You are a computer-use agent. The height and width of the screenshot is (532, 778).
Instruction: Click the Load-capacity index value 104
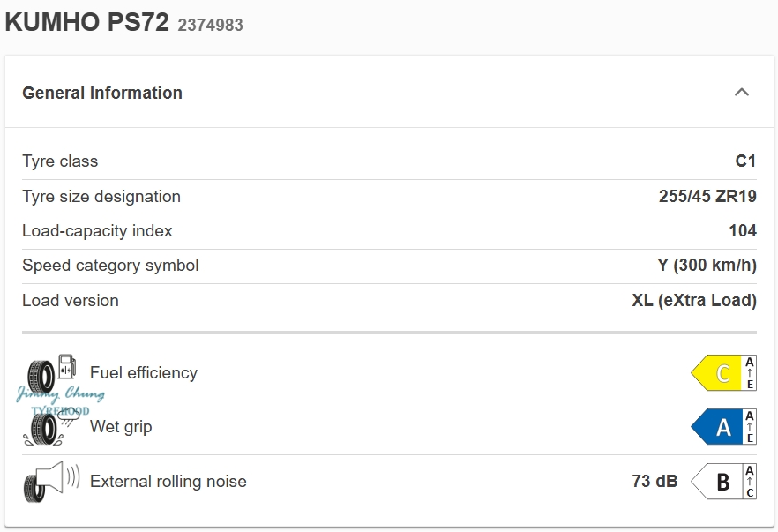click(x=742, y=231)
